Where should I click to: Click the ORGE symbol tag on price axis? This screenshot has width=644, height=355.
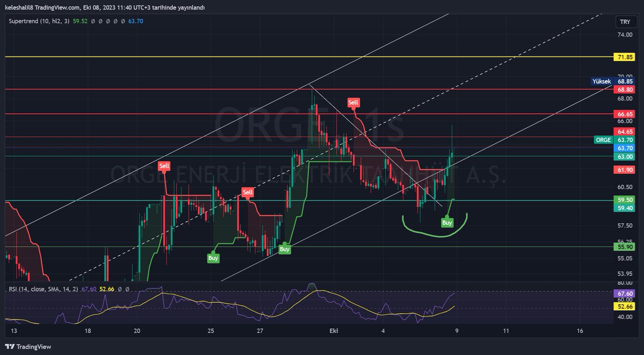(x=603, y=140)
